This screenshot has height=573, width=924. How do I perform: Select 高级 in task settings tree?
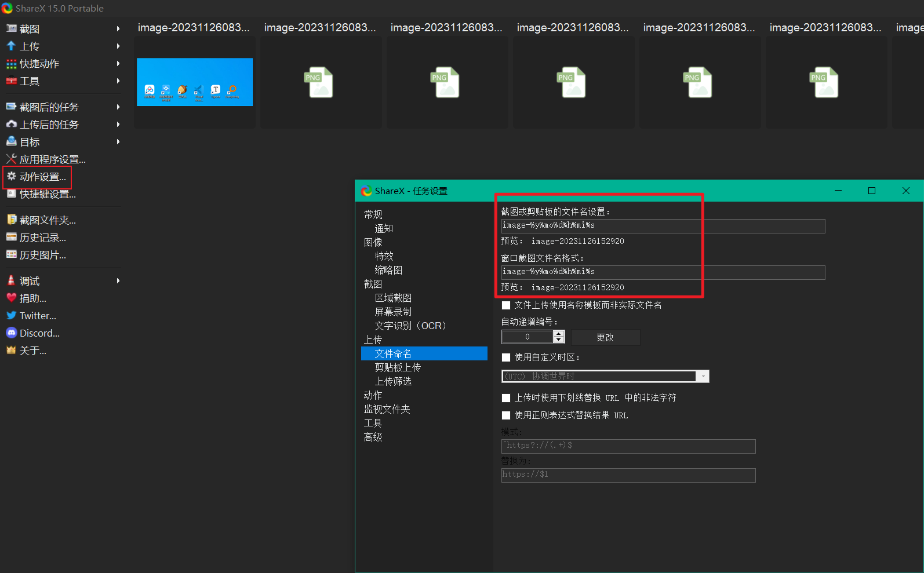point(373,437)
